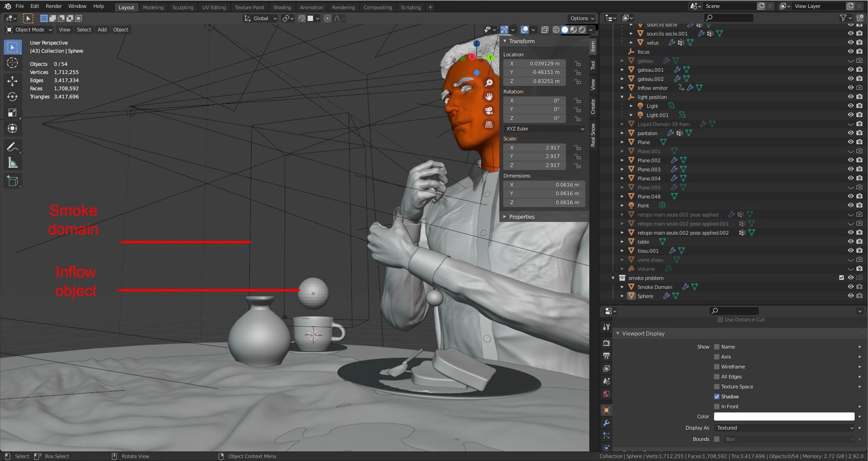Screen dimensions: 868x461
Task: Uncheck the Shadow checkbox
Action: click(x=717, y=396)
